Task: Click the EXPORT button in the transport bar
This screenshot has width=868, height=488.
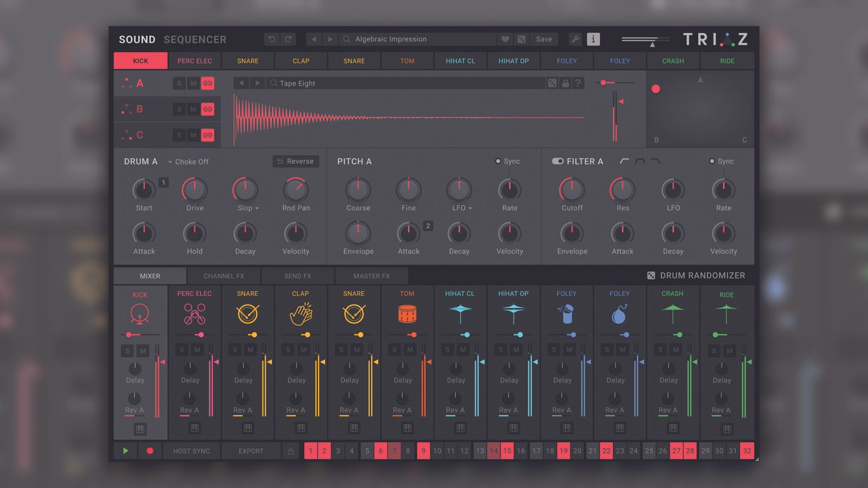Action: click(251, 451)
